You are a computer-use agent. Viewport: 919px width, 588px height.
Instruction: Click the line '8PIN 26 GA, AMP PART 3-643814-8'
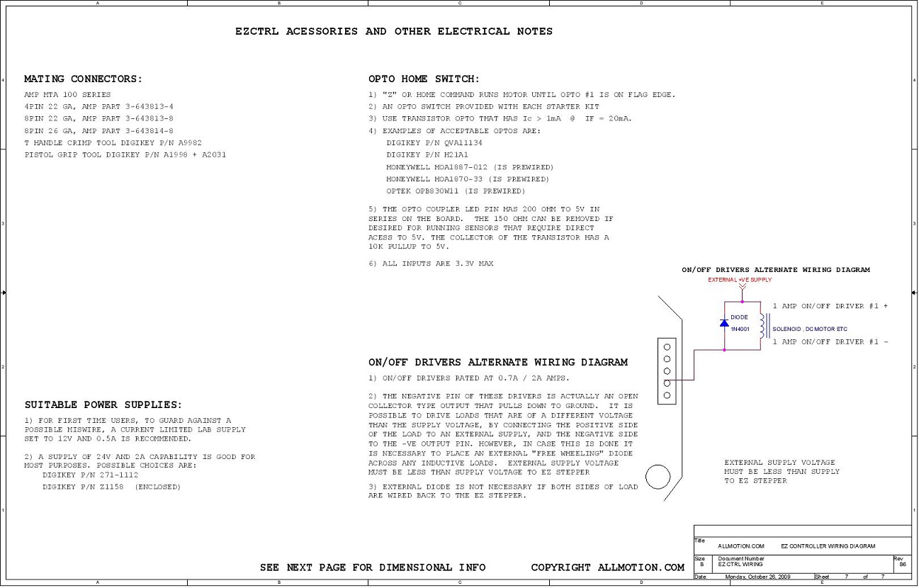click(99, 130)
